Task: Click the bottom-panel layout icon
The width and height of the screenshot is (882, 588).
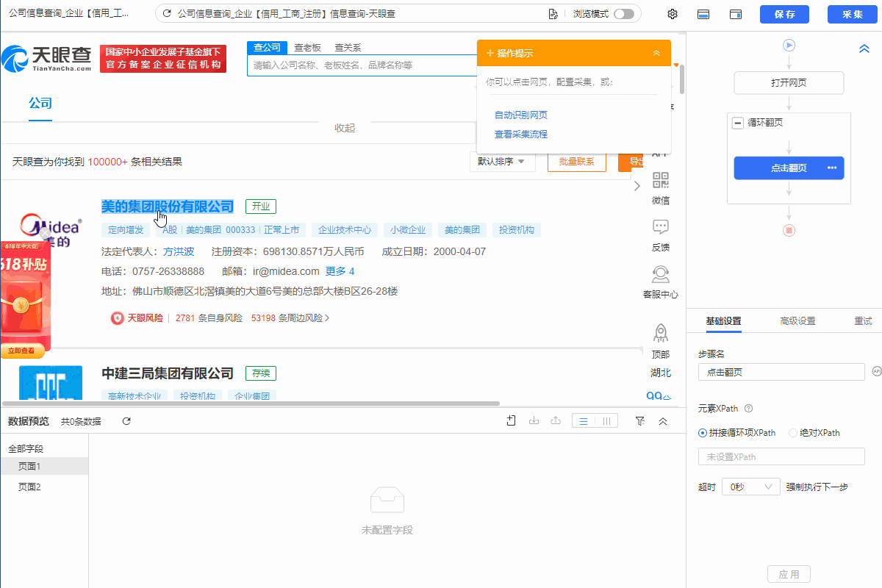Action: point(703,14)
